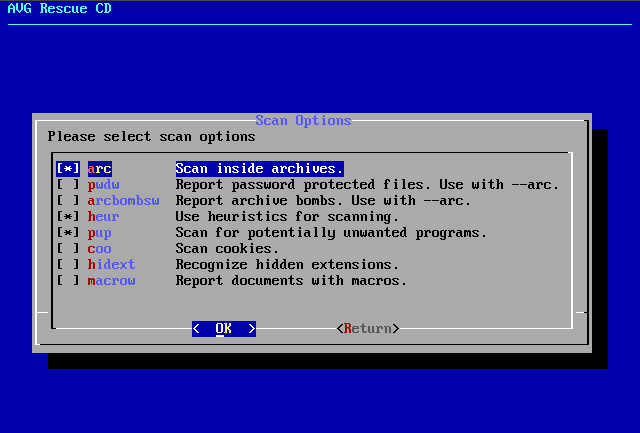This screenshot has height=433, width=640.
Task: Uncheck the arc checkbox
Action: (68, 169)
